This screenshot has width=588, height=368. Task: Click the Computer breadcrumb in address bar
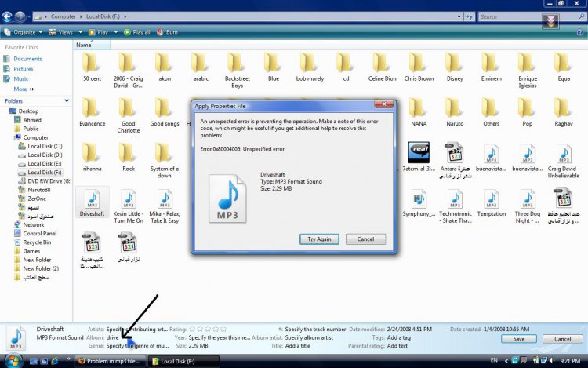(x=64, y=16)
